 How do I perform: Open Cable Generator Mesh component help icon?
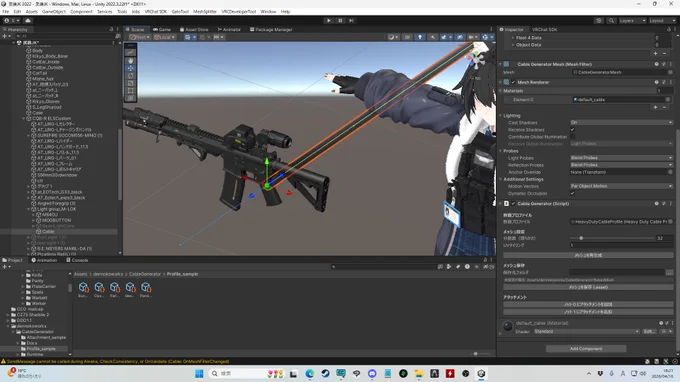coord(656,64)
